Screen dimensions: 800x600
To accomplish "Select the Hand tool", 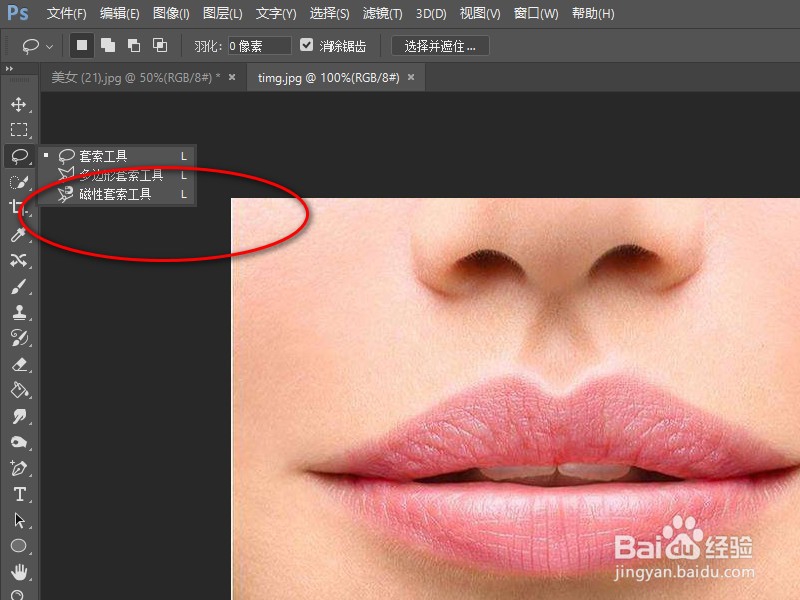I will [19, 572].
